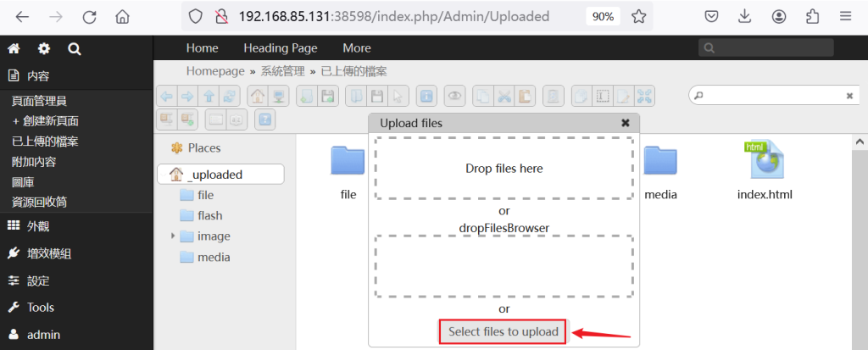Image resolution: width=868 pixels, height=350 pixels.
Task: Click Select files to upload button
Action: click(503, 331)
